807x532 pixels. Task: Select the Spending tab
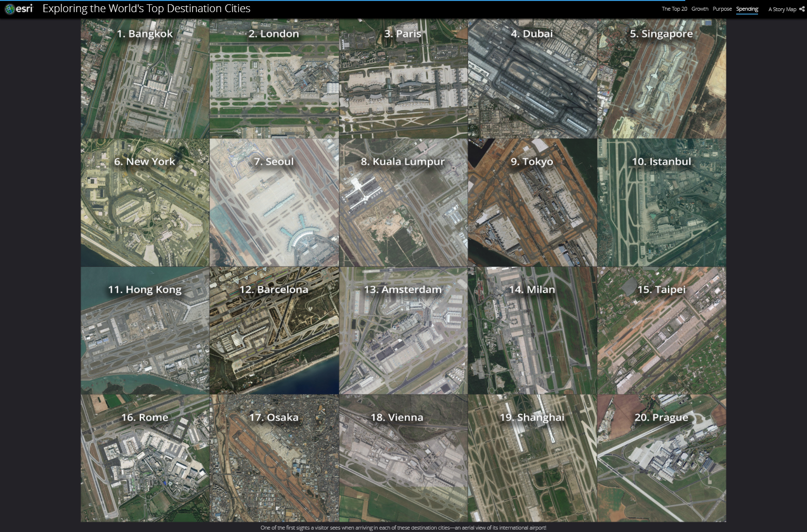pos(747,9)
